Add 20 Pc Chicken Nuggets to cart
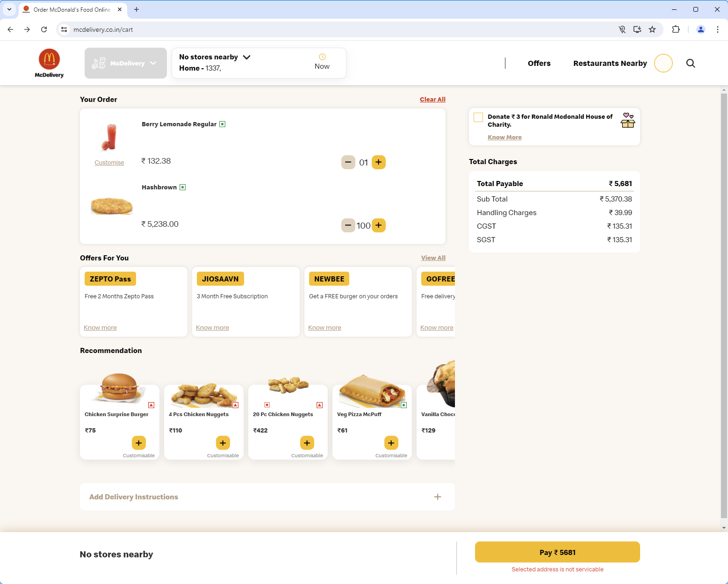Image resolution: width=728 pixels, height=584 pixels. [x=307, y=443]
